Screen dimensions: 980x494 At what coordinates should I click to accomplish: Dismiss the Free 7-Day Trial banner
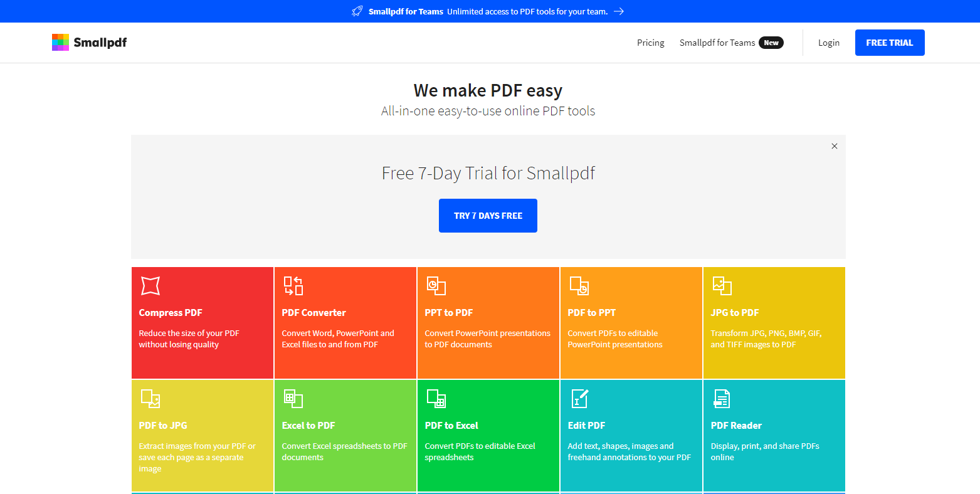pyautogui.click(x=835, y=146)
